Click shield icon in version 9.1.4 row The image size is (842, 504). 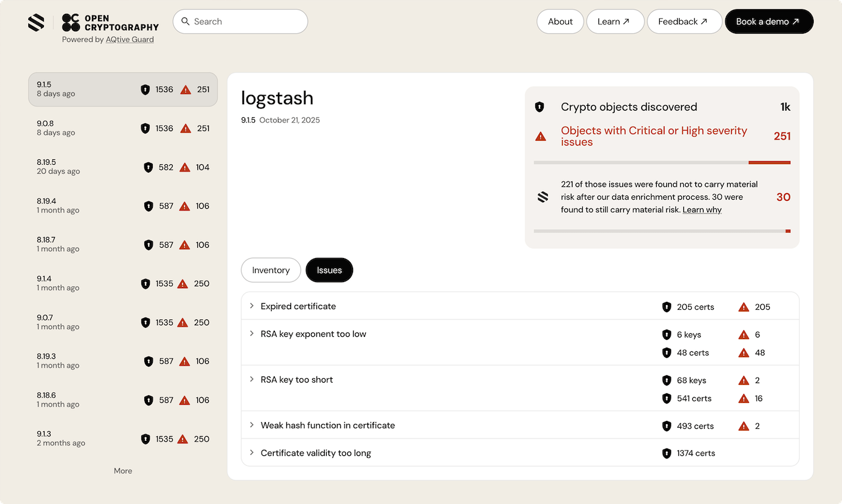pos(145,283)
